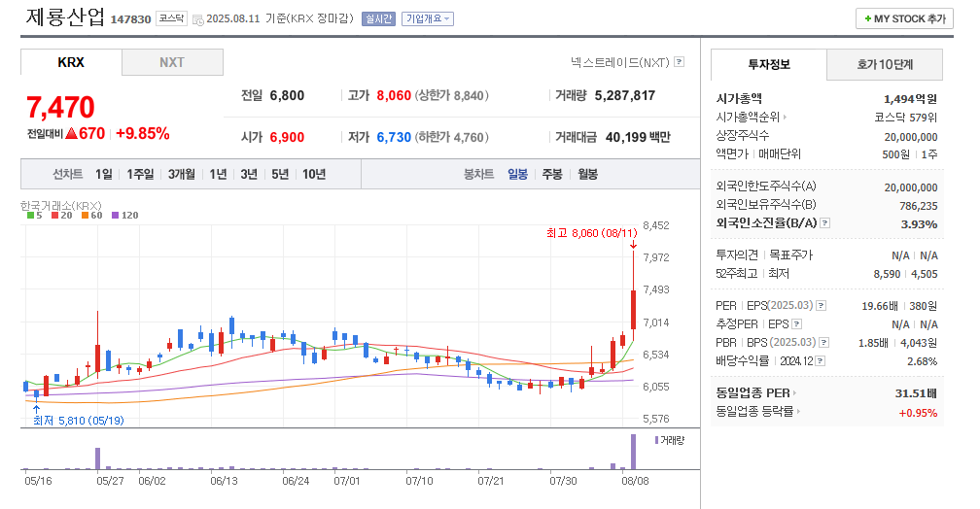Click the orange 60-day moving average legend
980x509 pixels.
pos(91,215)
